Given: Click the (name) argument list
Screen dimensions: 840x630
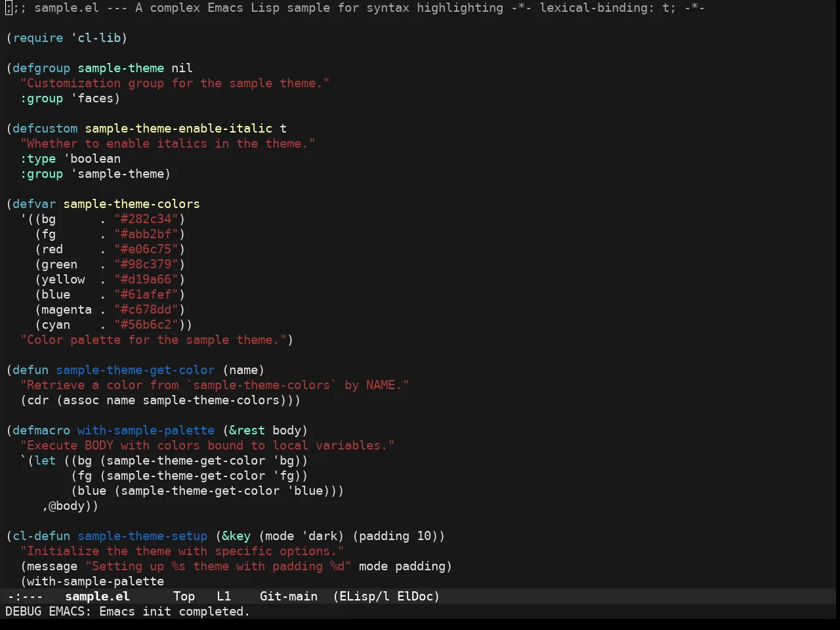Looking at the screenshot, I should [243, 369].
